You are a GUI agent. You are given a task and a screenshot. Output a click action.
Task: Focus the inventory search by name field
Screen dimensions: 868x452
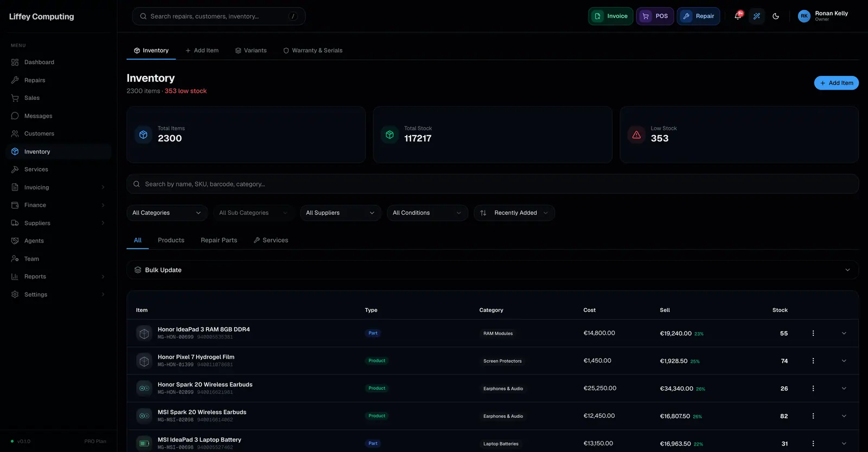click(x=493, y=184)
